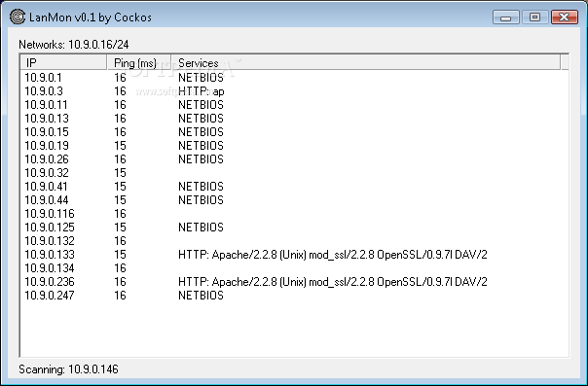This screenshot has height=386, width=588.
Task: Minimize the LanMon window
Action: 506,18
